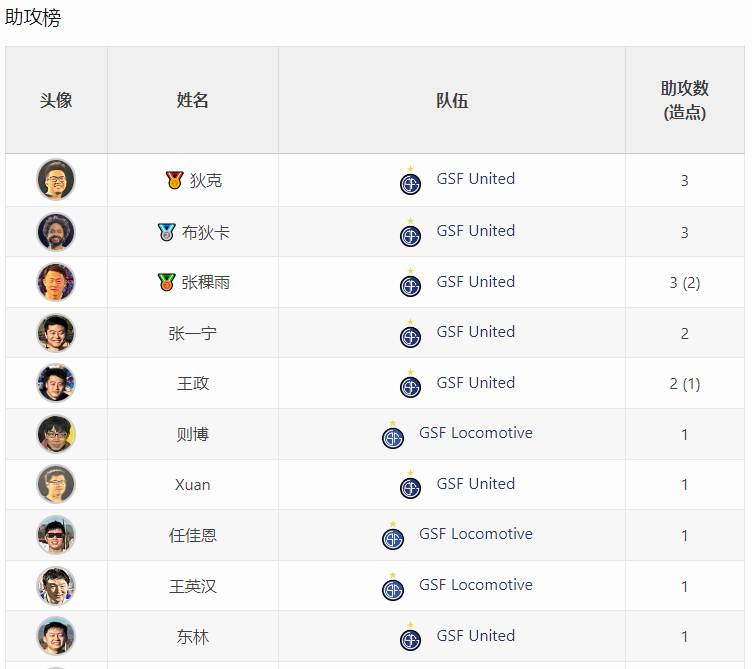
Task: Click the 队伍 column header
Action: point(452,101)
